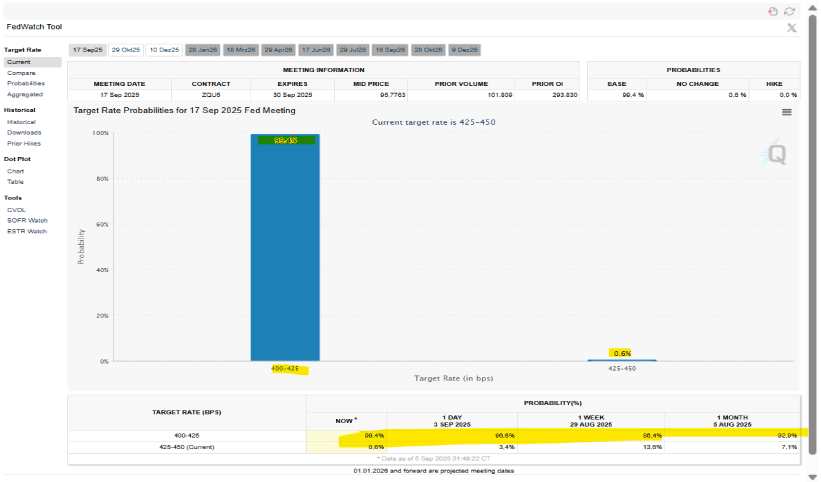Open the Dot Plot Chart link
Image resolution: width=821 pixels, height=482 pixels.
pyautogui.click(x=16, y=171)
